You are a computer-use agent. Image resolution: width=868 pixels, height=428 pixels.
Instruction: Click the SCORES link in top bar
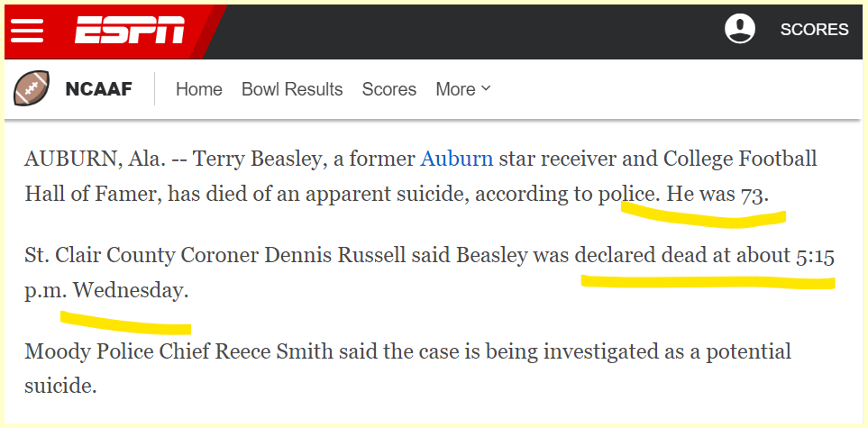pyautogui.click(x=814, y=30)
